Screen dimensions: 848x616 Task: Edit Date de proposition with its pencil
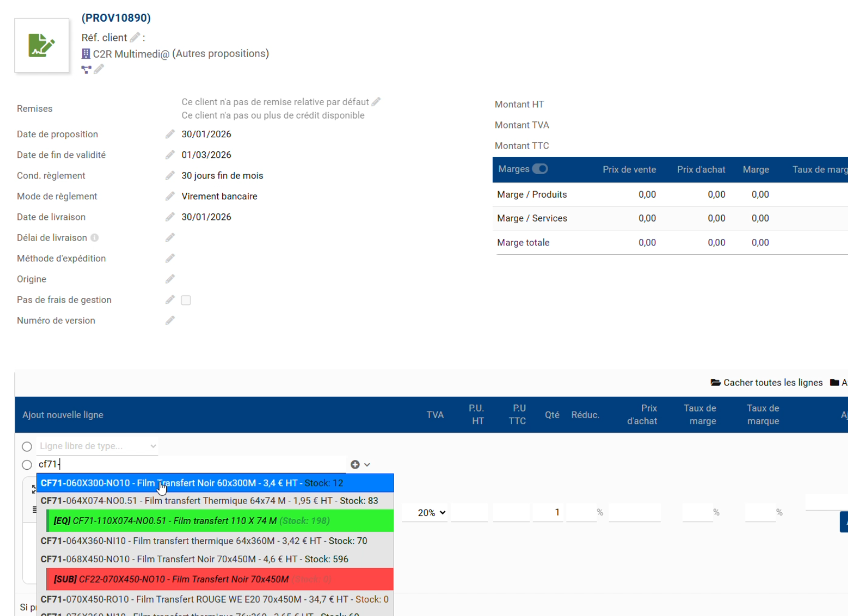tap(170, 134)
